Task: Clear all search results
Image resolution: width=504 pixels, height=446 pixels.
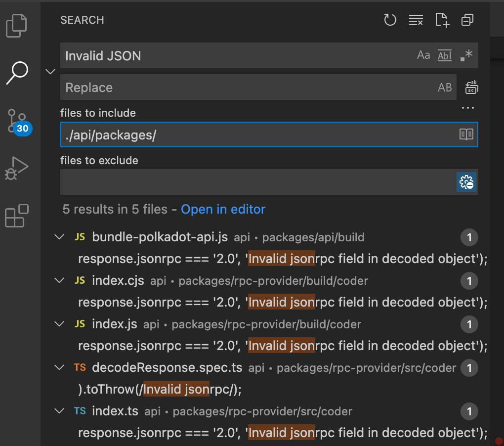Action: coord(416,20)
